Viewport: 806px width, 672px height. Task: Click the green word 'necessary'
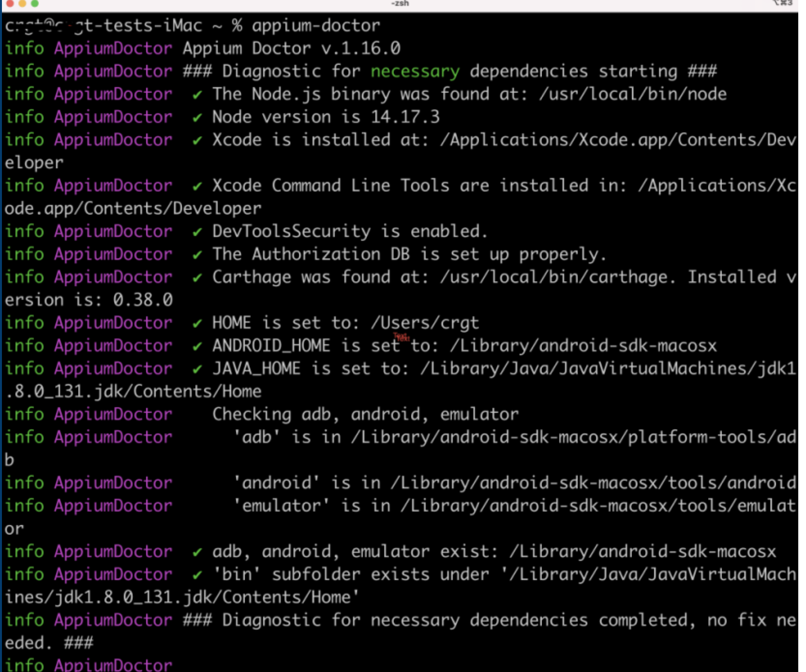coord(415,72)
